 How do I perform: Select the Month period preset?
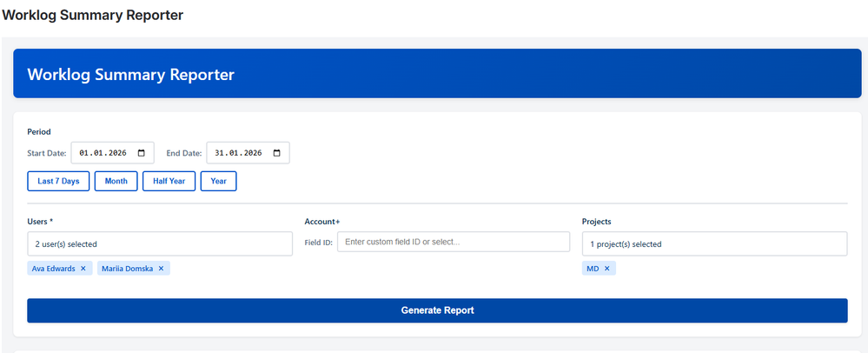pyautogui.click(x=116, y=181)
